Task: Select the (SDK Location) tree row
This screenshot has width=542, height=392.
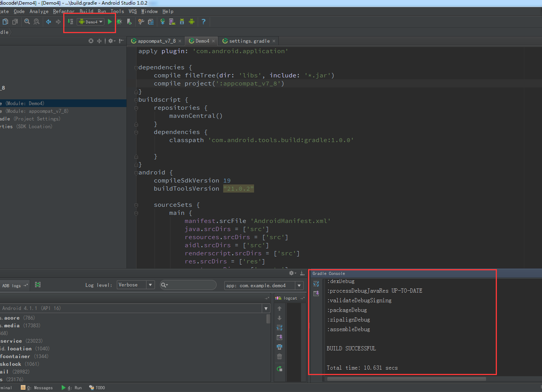Action: pos(63,126)
